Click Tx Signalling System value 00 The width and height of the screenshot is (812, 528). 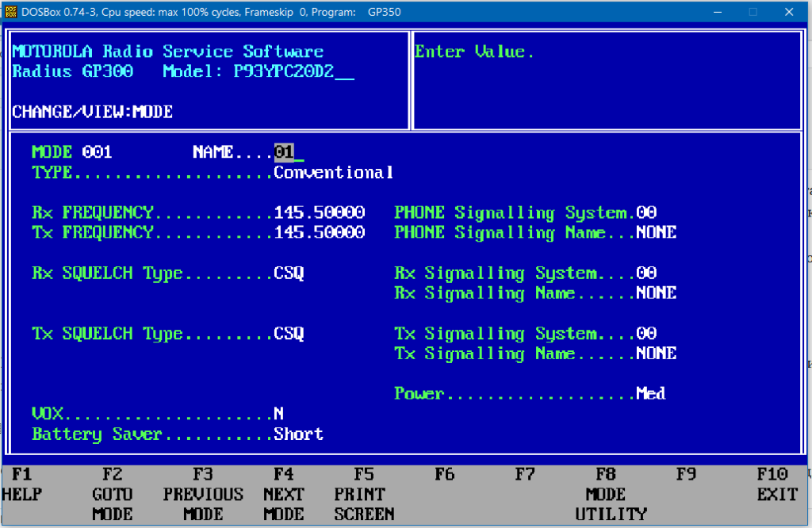tap(646, 333)
